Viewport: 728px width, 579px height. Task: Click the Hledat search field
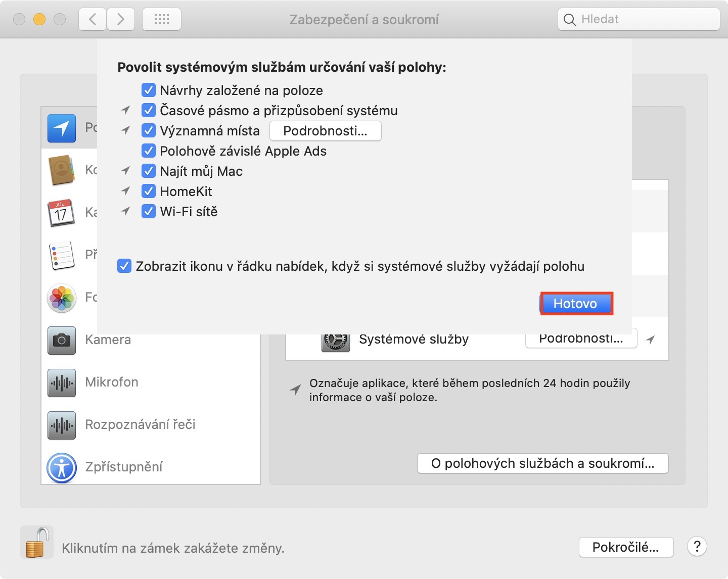(639, 20)
